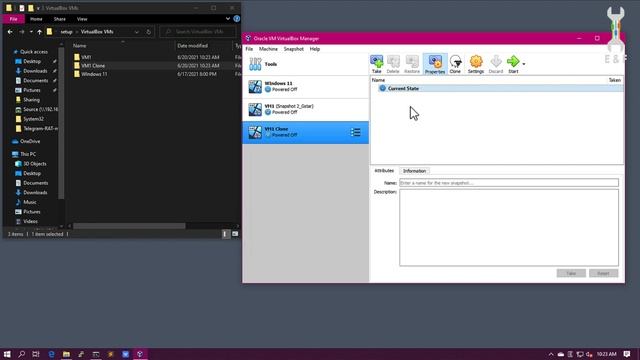Click the snapshot Description text area
The image size is (640, 360).
[x=509, y=227]
